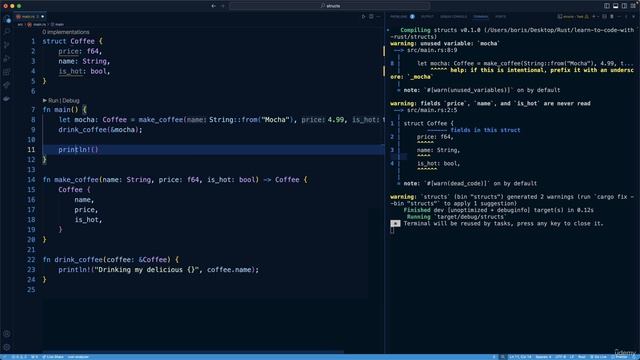This screenshot has width=640, height=360.
Task: Click the UTF-8 encoding status bar item
Action: [561, 357]
